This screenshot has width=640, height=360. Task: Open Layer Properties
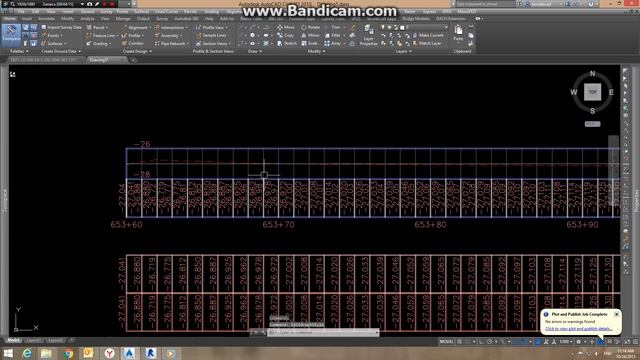[368, 35]
